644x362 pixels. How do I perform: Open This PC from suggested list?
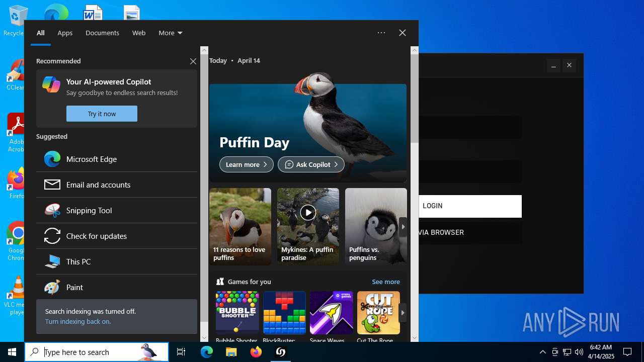click(x=117, y=261)
